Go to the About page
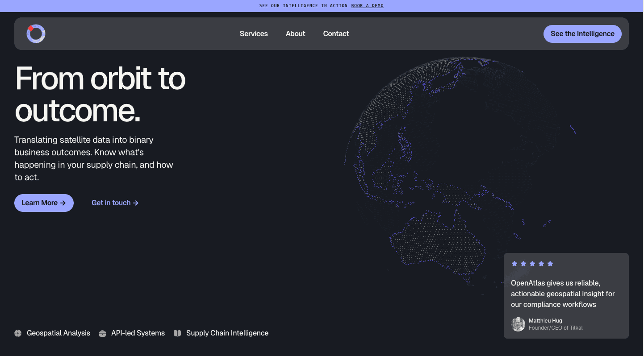Image resolution: width=644 pixels, height=356 pixels. (295, 34)
